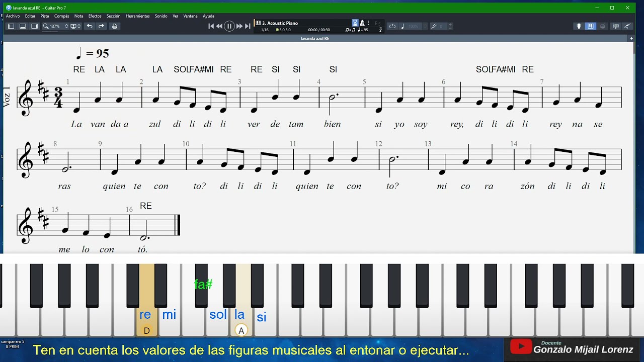Click the print icon
Screen dimensions: 644x362
[115, 26]
